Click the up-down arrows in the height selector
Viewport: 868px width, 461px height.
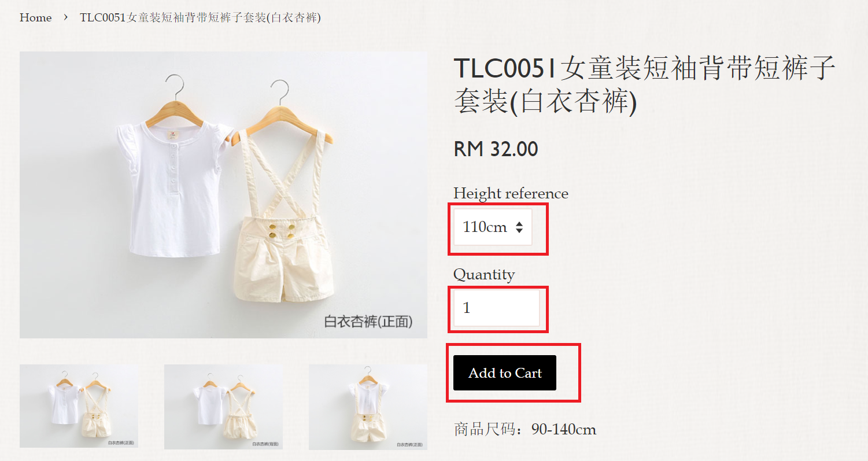tap(519, 227)
